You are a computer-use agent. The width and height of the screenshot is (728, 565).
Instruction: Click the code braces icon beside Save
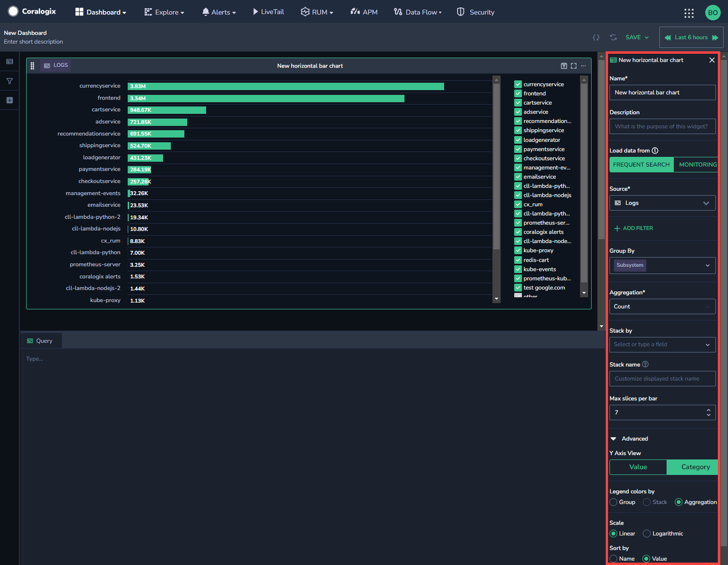point(596,37)
